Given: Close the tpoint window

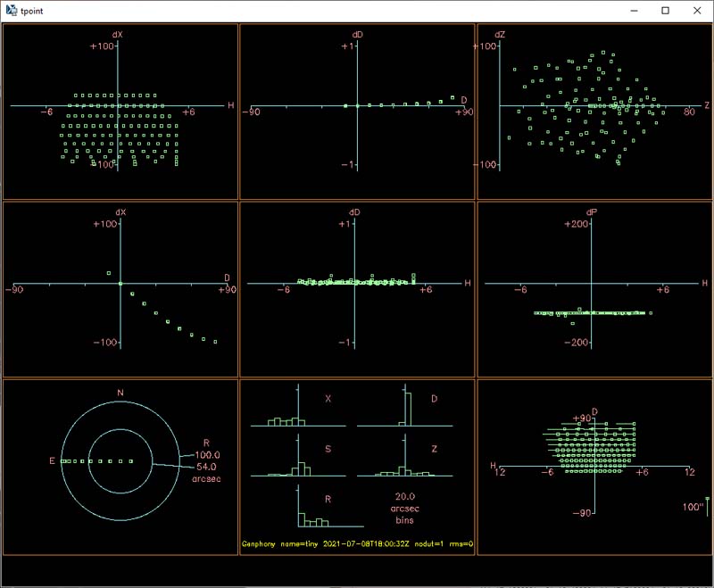Looking at the screenshot, I should (697, 10).
